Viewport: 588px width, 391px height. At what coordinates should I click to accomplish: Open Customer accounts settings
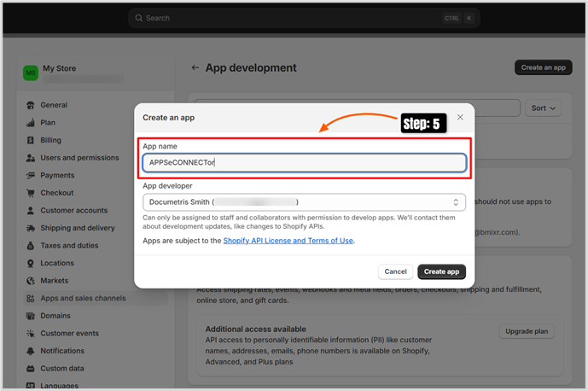click(74, 211)
